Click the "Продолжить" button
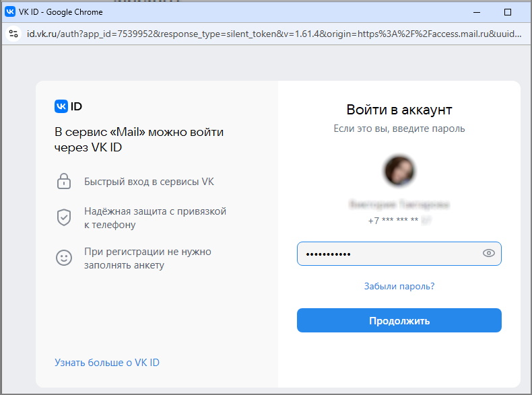532x395 pixels. [399, 320]
